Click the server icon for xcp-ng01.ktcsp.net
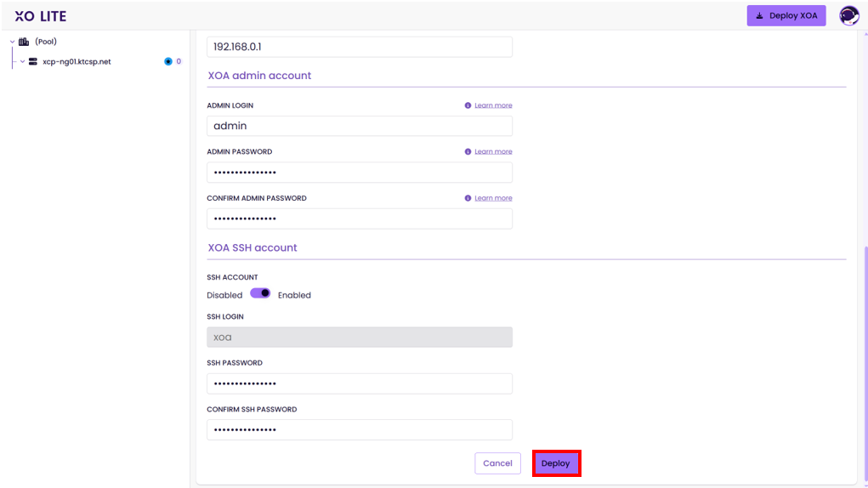This screenshot has height=488, width=868. [x=33, y=62]
